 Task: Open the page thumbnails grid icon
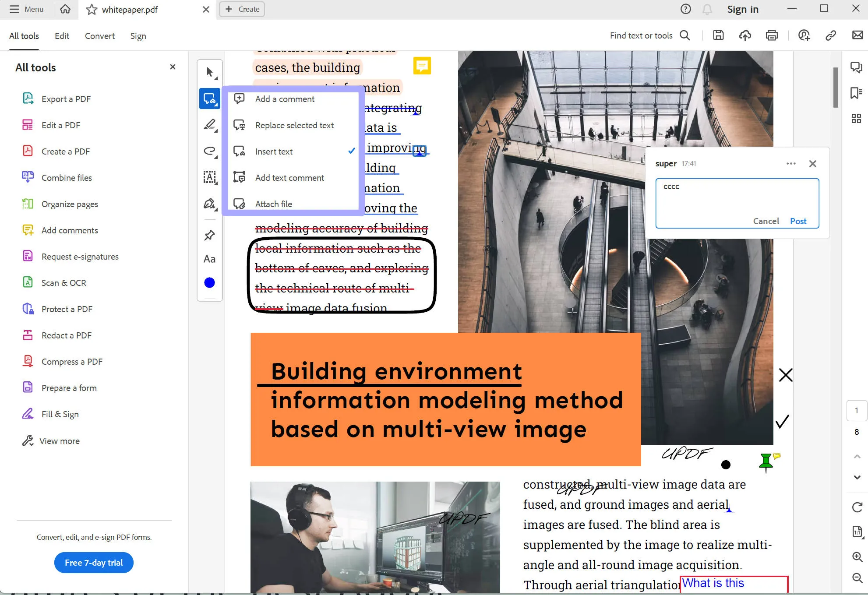tap(856, 118)
